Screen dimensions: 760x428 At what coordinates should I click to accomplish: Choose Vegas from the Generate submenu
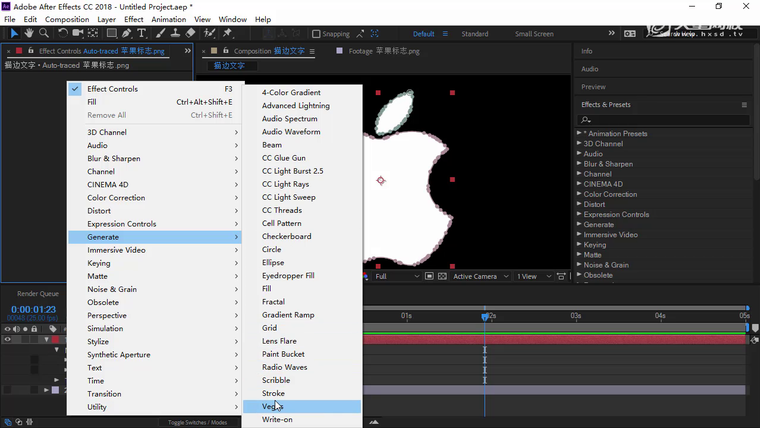(x=273, y=407)
